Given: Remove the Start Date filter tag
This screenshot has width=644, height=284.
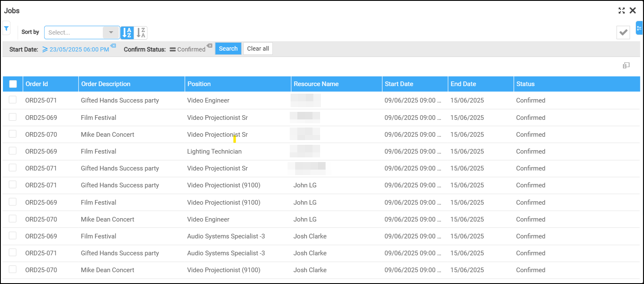Looking at the screenshot, I should tap(113, 46).
